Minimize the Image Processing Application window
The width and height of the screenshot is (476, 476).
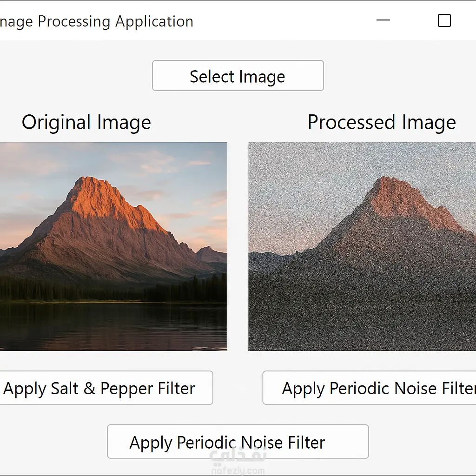point(383,21)
